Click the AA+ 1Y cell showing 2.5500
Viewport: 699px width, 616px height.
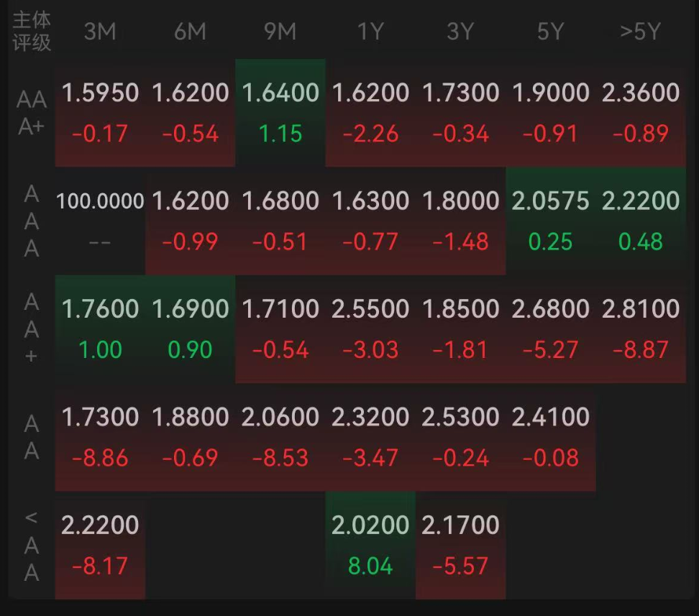click(370, 329)
